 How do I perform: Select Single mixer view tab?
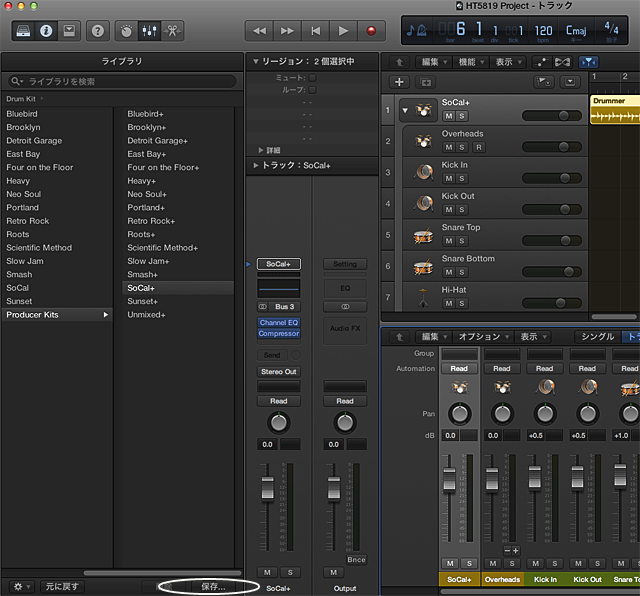[x=598, y=337]
